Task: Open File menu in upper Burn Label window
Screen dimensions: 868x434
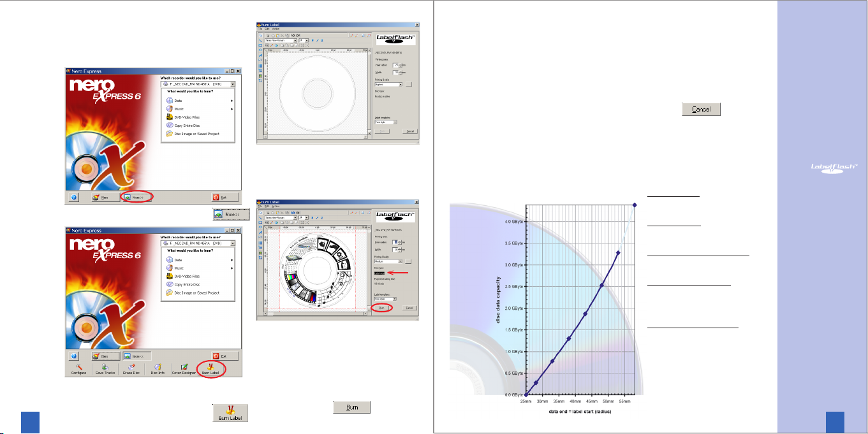Action: (x=260, y=29)
